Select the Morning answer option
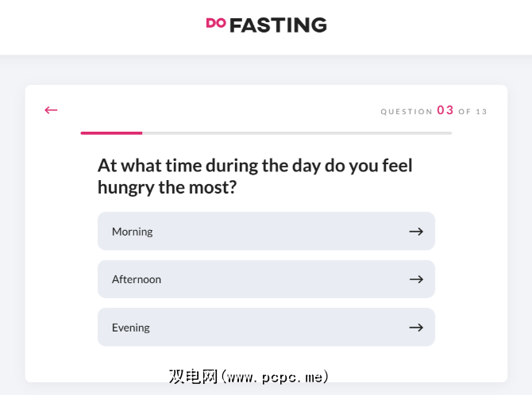This screenshot has width=532, height=395. coord(266,232)
